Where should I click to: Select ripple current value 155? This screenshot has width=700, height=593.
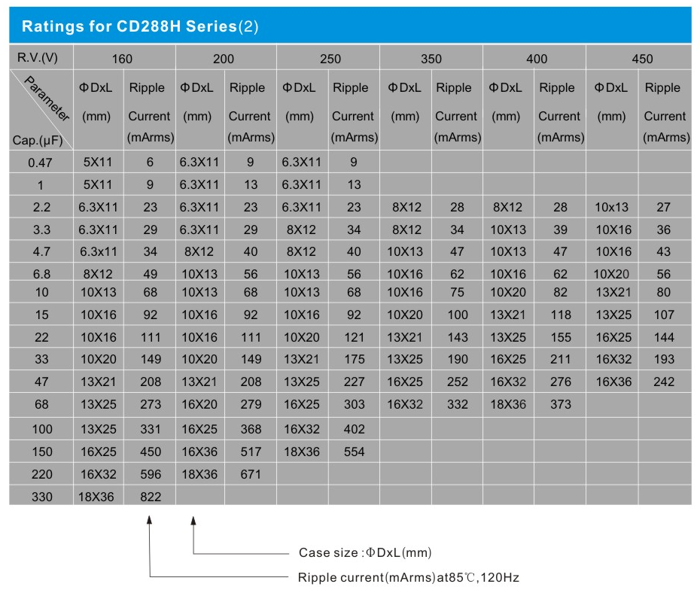point(561,338)
